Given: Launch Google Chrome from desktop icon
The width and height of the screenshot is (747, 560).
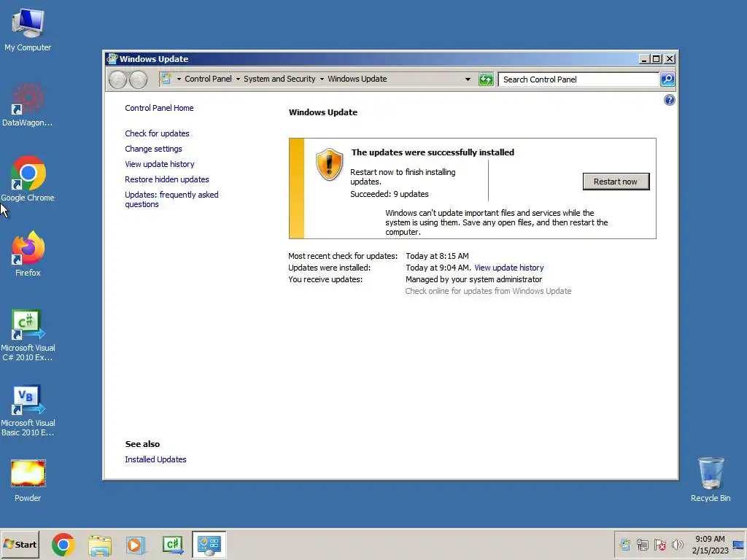Looking at the screenshot, I should tap(28, 179).
